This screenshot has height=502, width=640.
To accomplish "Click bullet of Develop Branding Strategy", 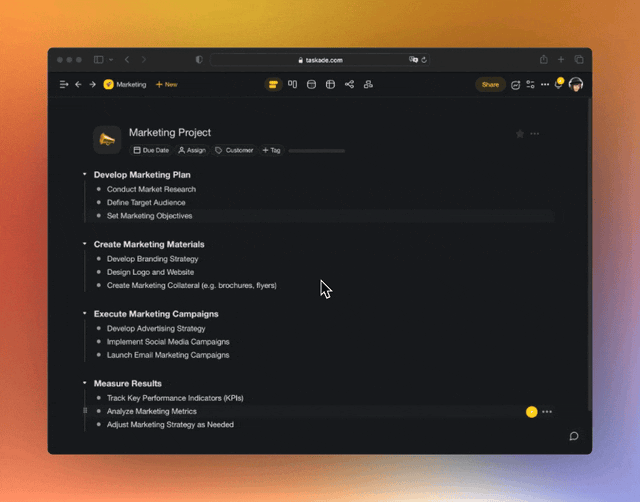I will point(98,259).
